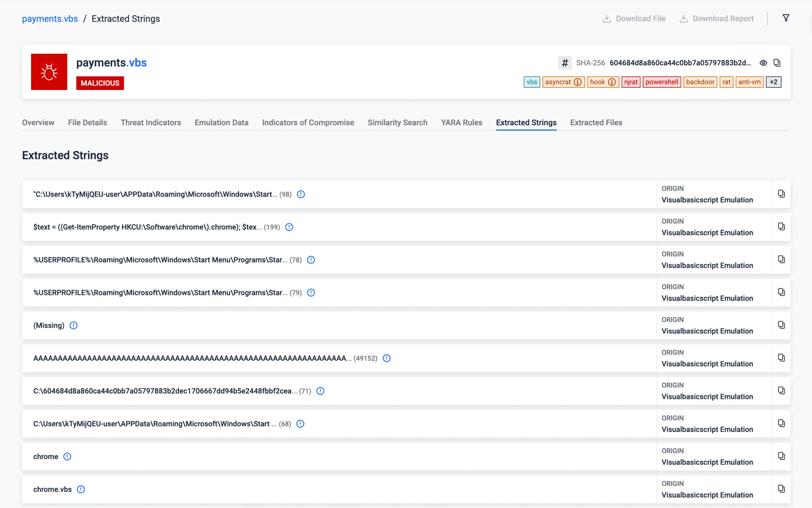Show info for the chrome string
The image size is (812, 508).
[x=67, y=456]
